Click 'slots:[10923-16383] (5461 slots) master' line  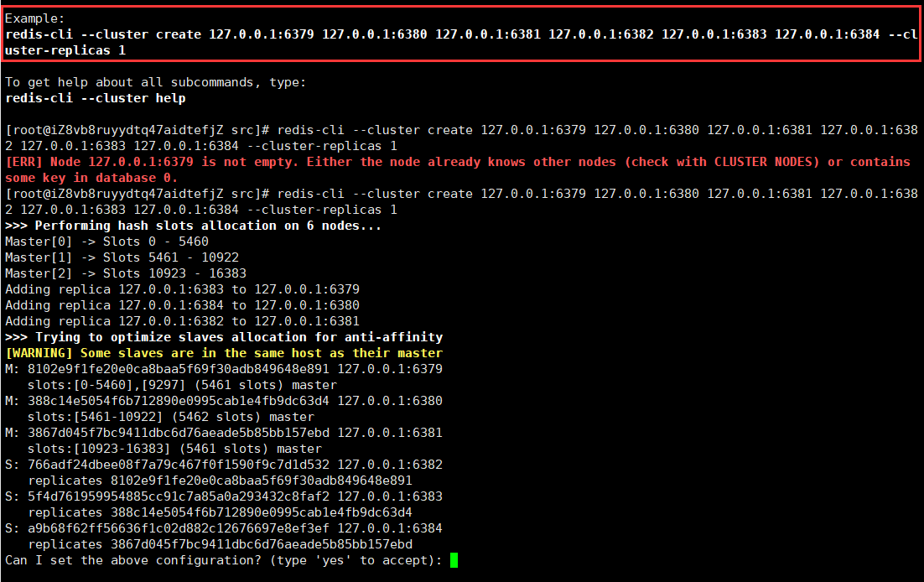174,448
